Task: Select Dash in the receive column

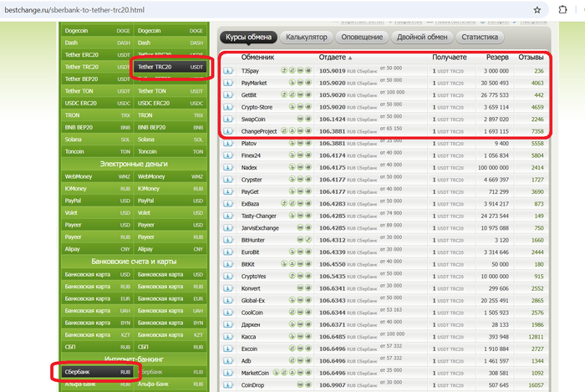Action: (x=170, y=43)
